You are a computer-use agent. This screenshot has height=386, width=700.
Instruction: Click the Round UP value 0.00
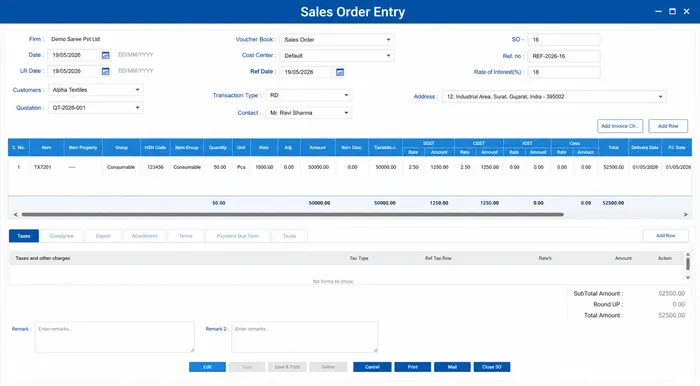[679, 304]
